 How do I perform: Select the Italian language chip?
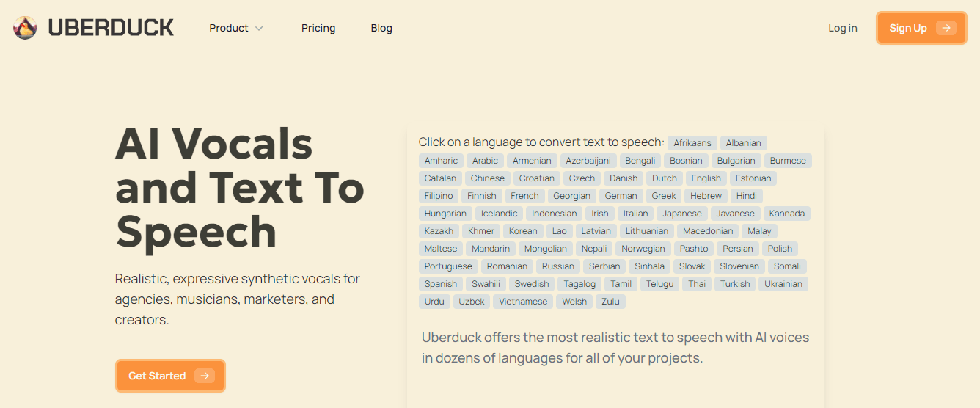tap(636, 214)
